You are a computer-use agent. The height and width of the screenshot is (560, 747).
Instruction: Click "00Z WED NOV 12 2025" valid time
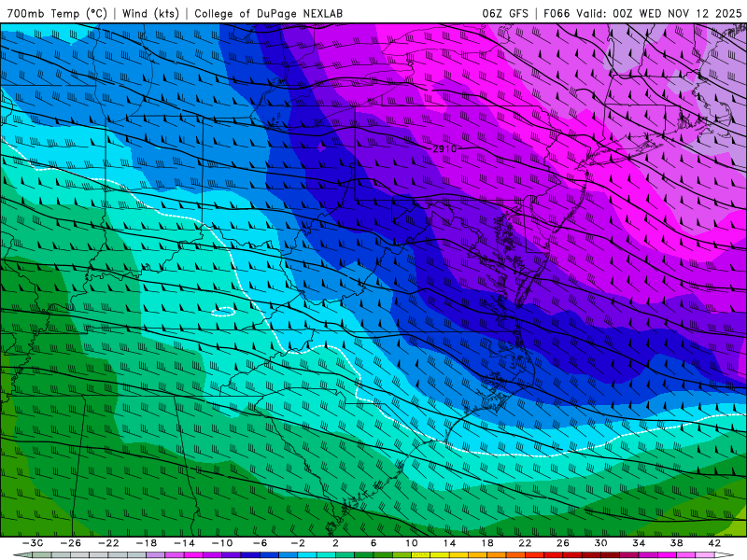coord(677,13)
